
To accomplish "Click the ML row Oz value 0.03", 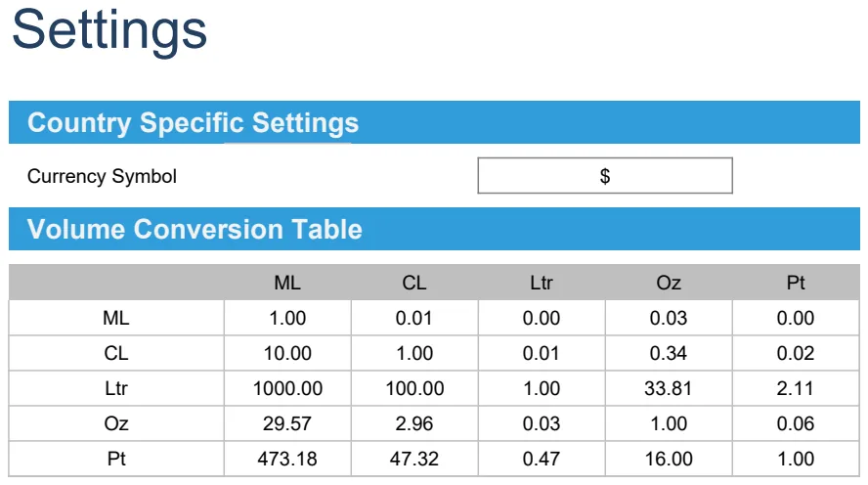I will click(x=669, y=318).
